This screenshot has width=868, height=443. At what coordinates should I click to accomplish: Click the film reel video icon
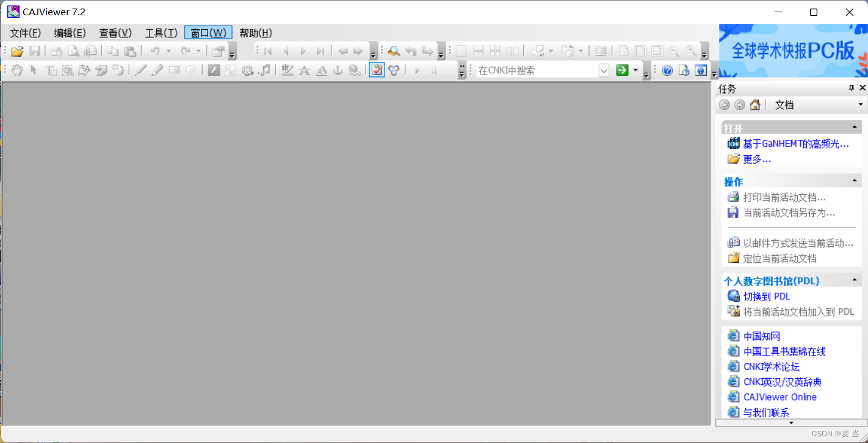point(248,70)
